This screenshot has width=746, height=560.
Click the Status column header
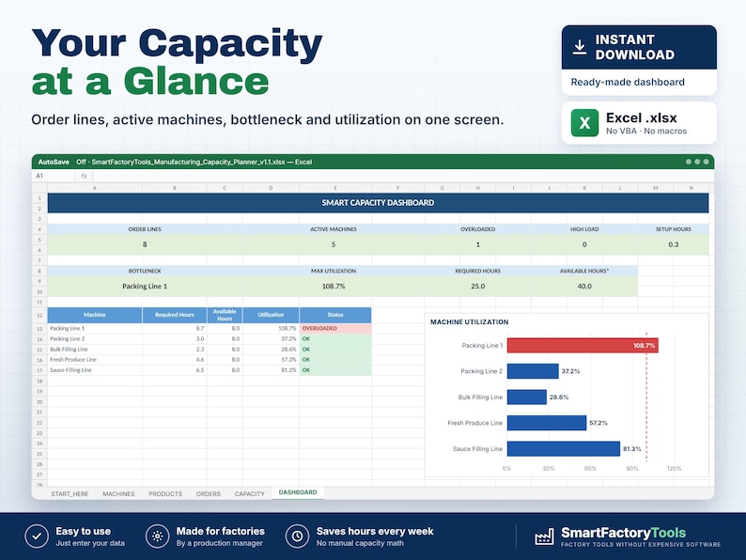(x=335, y=315)
